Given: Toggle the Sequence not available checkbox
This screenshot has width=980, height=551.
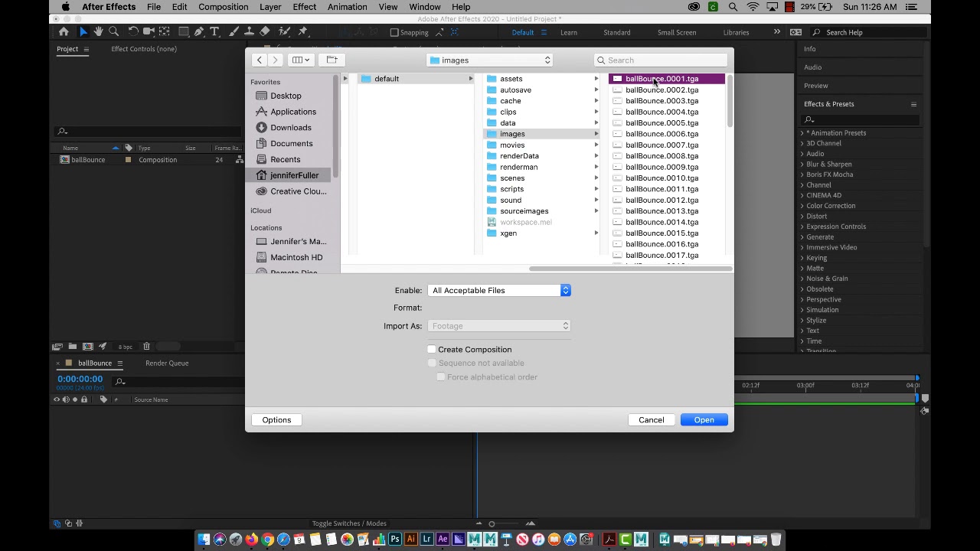Looking at the screenshot, I should click(x=432, y=364).
